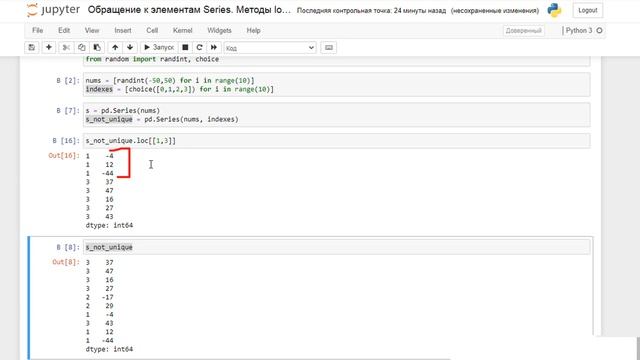The height and width of the screenshot is (360, 640).
Task: Open the File menu
Action: [38, 31]
